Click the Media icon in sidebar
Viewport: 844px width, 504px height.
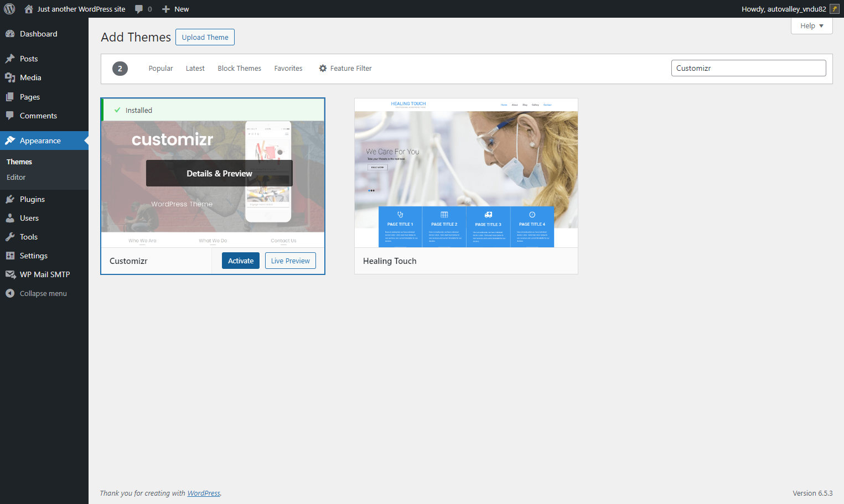coord(10,77)
